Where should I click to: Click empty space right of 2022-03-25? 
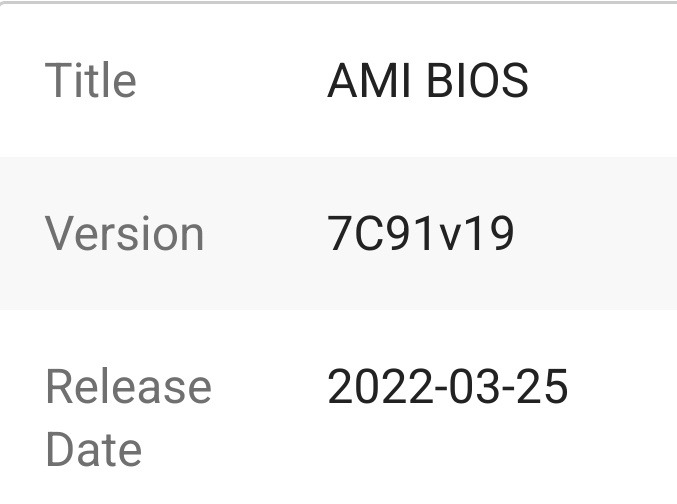pyautogui.click(x=625, y=387)
